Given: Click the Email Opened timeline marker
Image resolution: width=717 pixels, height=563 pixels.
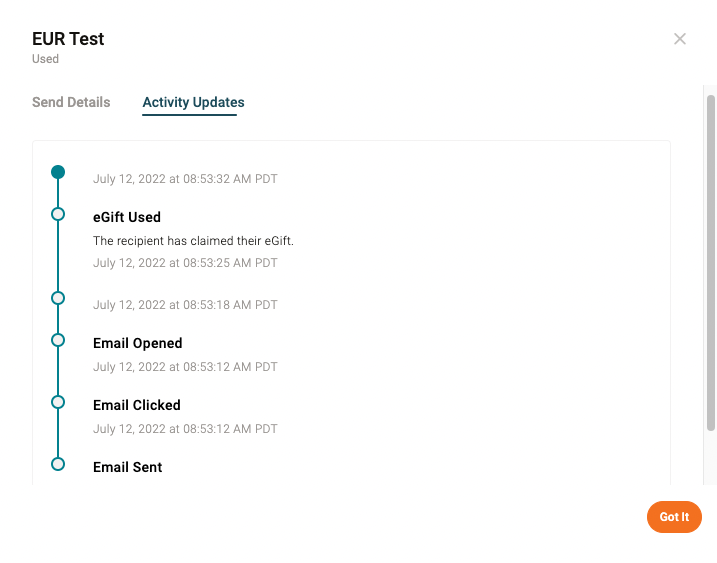Looking at the screenshot, I should pyautogui.click(x=58, y=340).
